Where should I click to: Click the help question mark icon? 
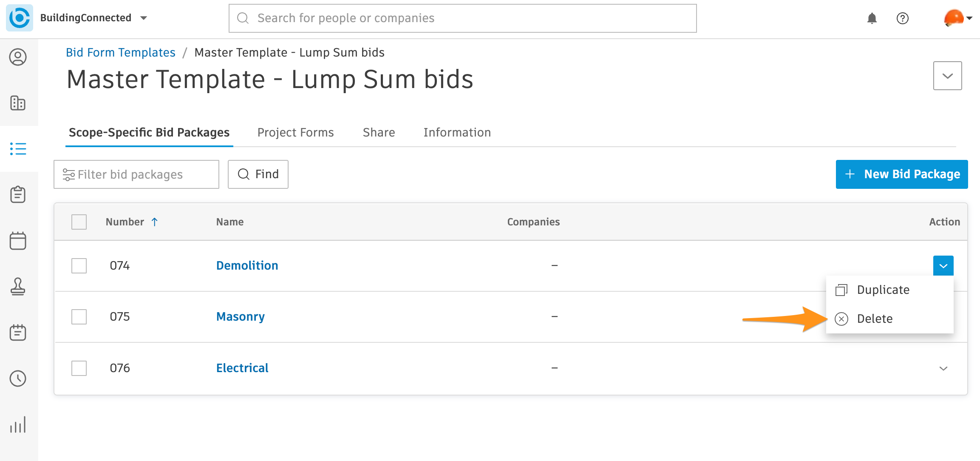(x=903, y=18)
